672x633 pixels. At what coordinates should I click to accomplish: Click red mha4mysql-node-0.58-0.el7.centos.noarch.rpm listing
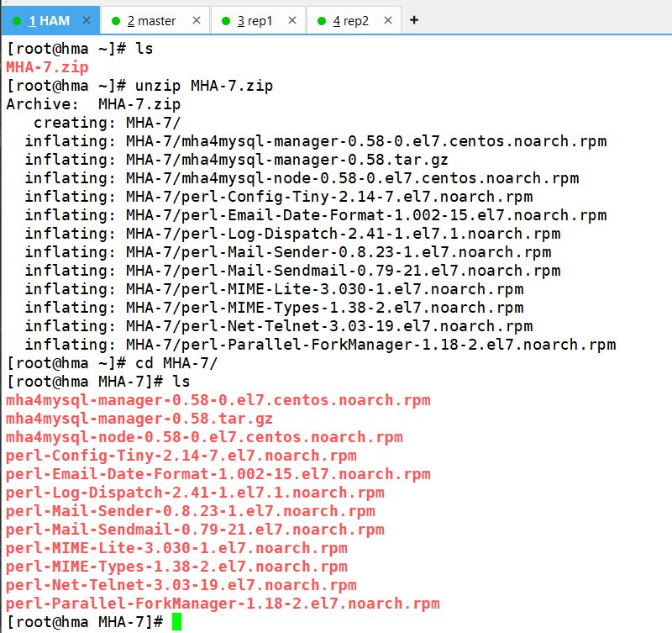[x=204, y=437]
